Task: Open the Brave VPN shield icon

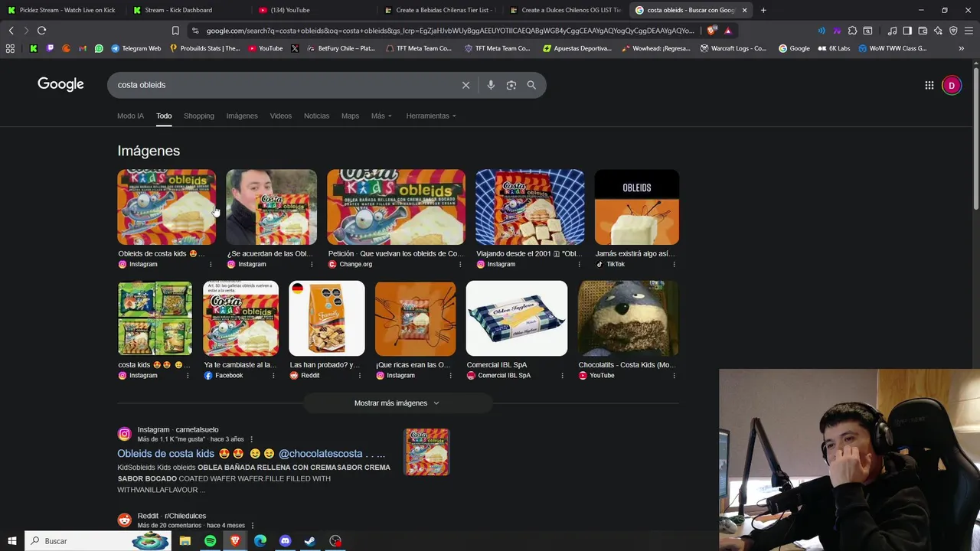Action: click(953, 31)
